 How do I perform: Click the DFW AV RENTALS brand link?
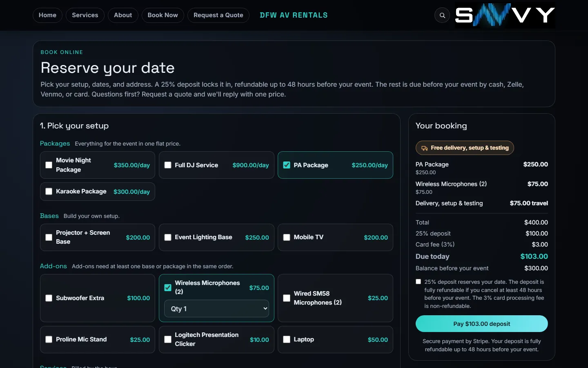(294, 15)
